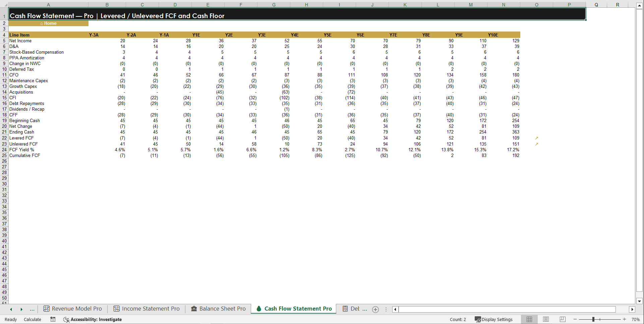Viewport: 644px width, 324px height.
Task: Go to previous sheet tab arrow
Action: [x=11, y=310]
